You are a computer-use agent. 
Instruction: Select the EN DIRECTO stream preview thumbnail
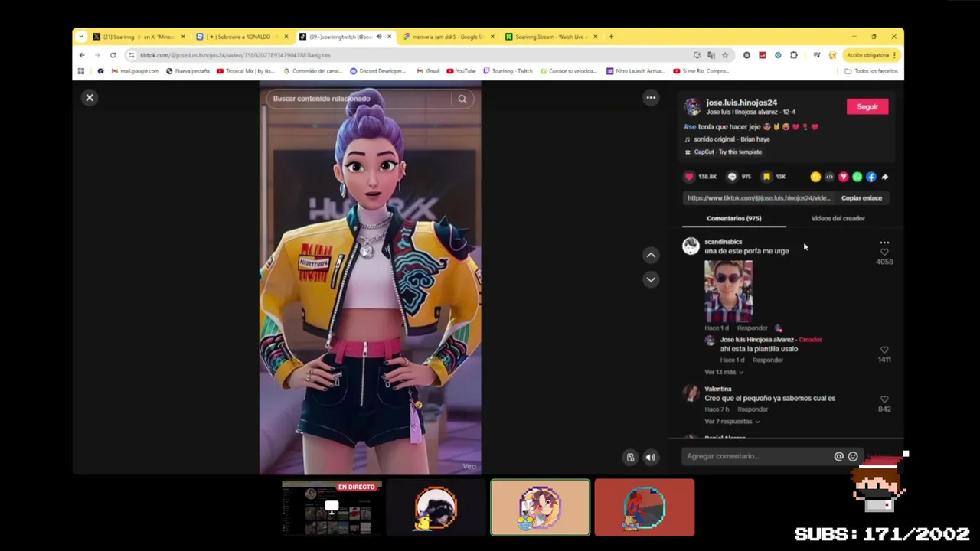click(x=332, y=507)
